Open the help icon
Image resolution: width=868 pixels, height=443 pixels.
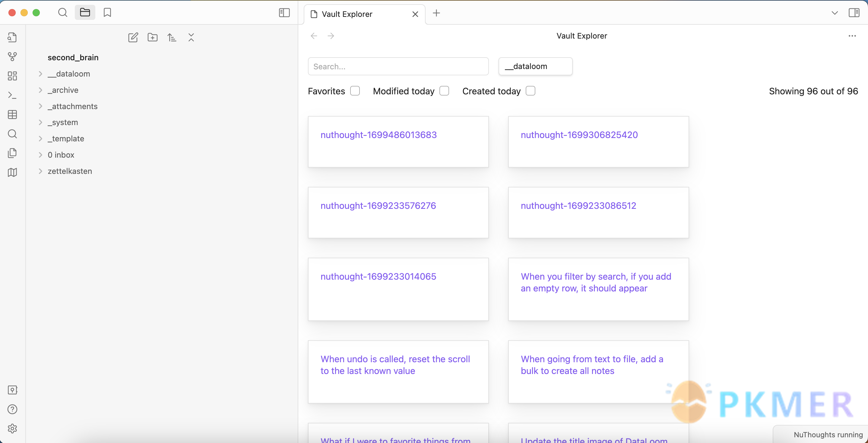click(12, 409)
